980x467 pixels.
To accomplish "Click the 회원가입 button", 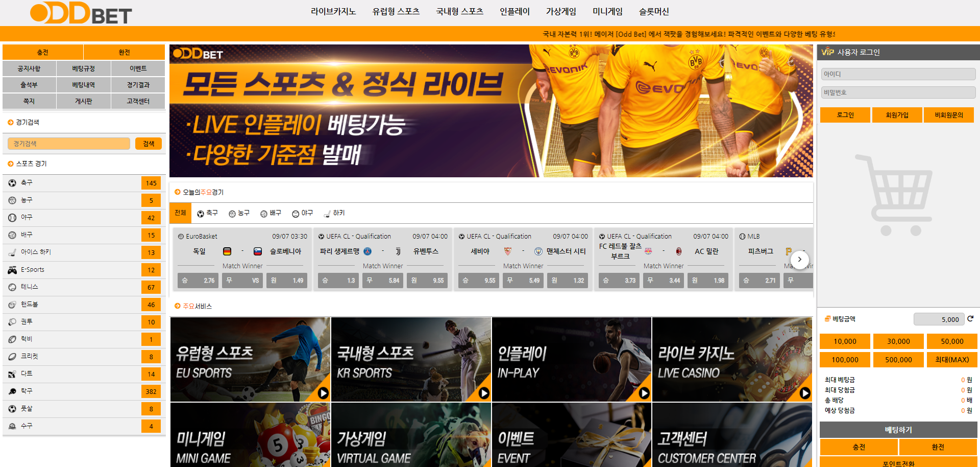I will coord(897,115).
